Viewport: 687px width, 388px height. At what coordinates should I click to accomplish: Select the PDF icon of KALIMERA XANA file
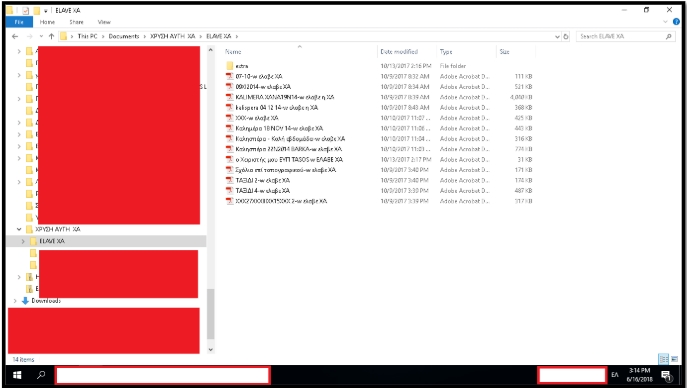(x=230, y=97)
